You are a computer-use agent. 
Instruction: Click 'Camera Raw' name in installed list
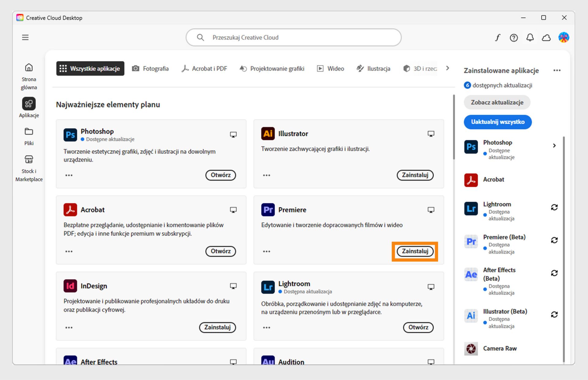tap(500, 348)
